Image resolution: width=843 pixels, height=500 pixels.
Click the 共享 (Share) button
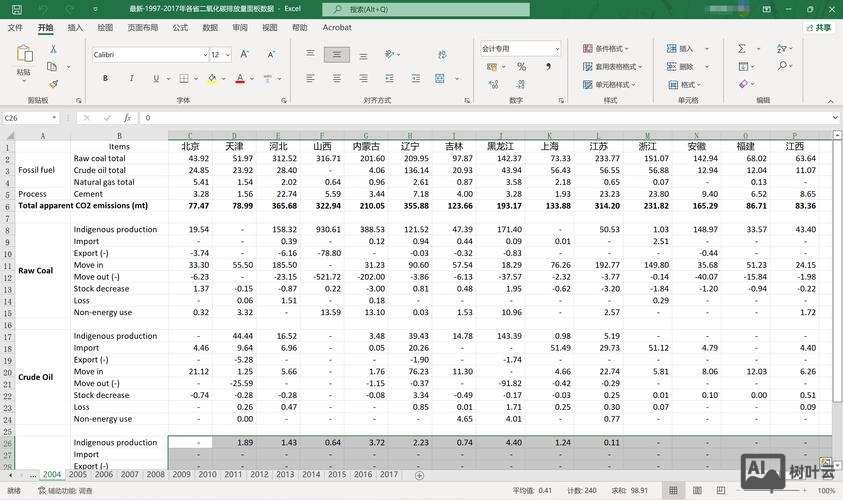click(x=818, y=28)
